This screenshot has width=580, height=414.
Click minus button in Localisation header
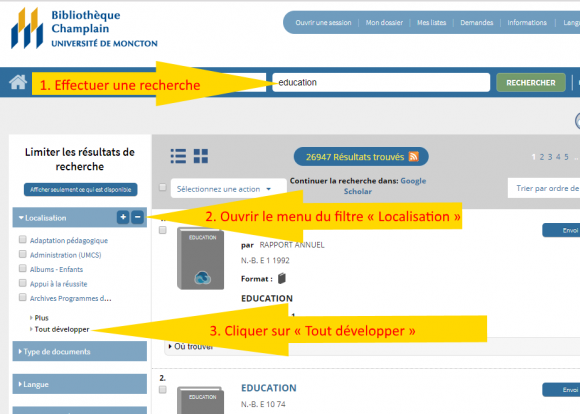coord(138,217)
